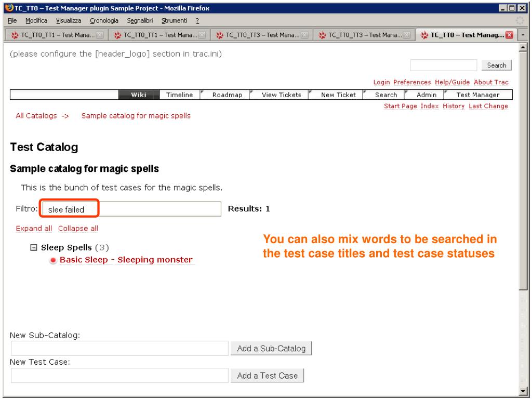Click the Sample catalog for magic spells breadcrumb
The width and height of the screenshot is (532, 399).
pos(136,116)
